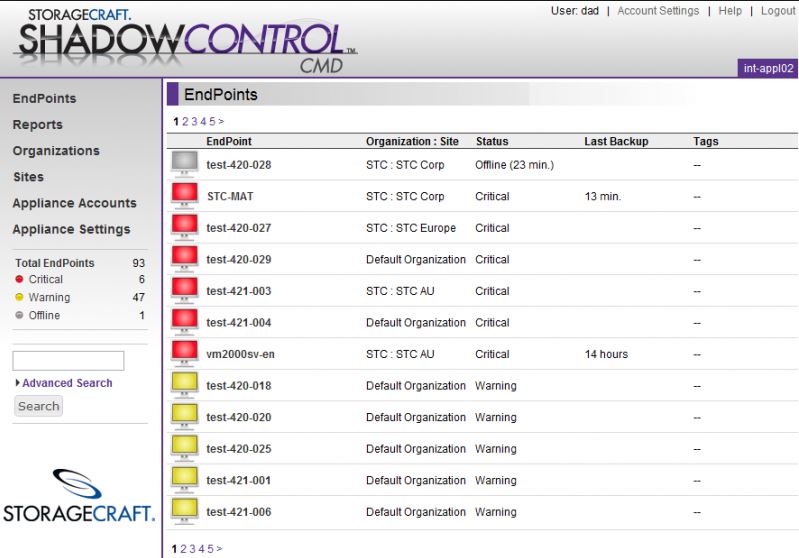Click the yellow monitor icon for test-421-006
This screenshot has width=799, height=558.
184,512
